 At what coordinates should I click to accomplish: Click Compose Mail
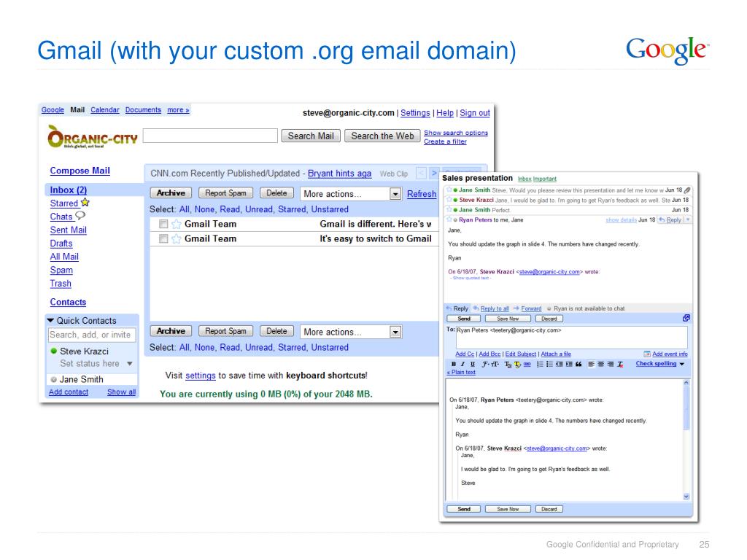[80, 171]
